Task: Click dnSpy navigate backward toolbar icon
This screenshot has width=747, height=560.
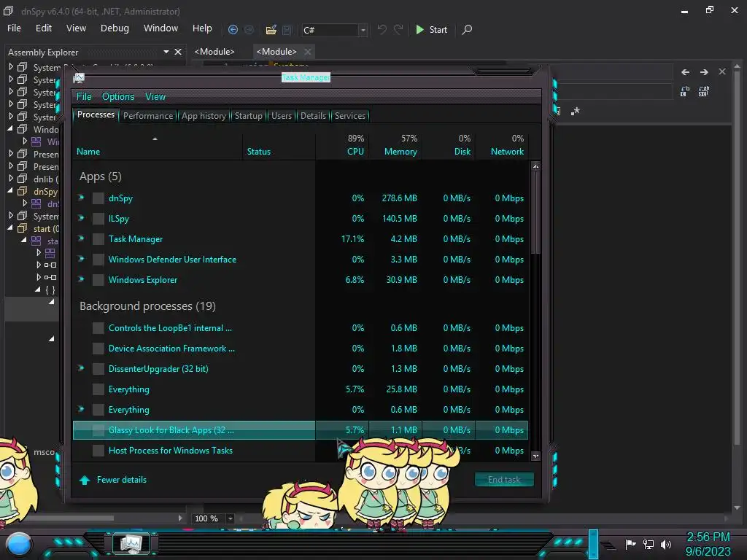Action: [233, 29]
